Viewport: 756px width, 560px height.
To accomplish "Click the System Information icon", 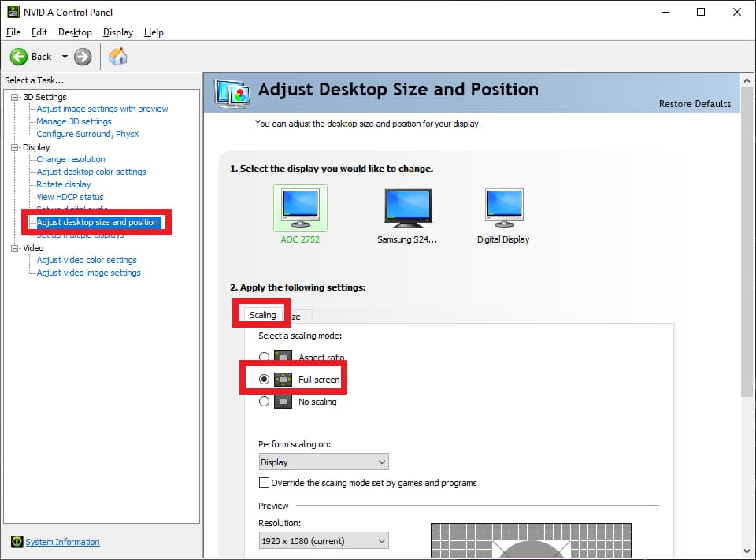I will point(17,542).
